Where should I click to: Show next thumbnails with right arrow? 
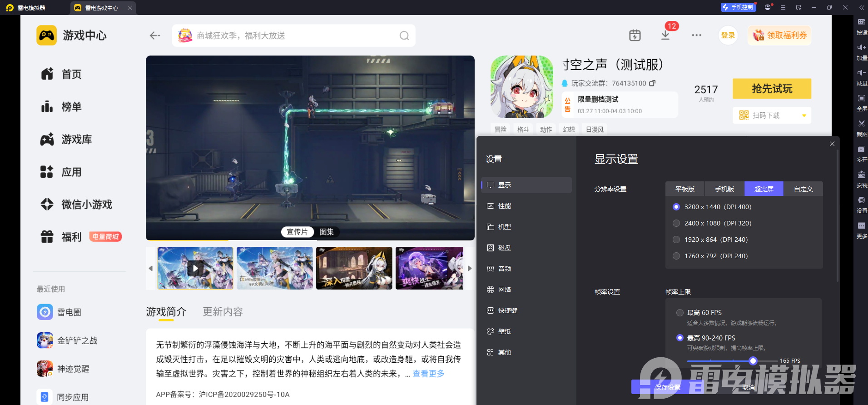point(470,268)
